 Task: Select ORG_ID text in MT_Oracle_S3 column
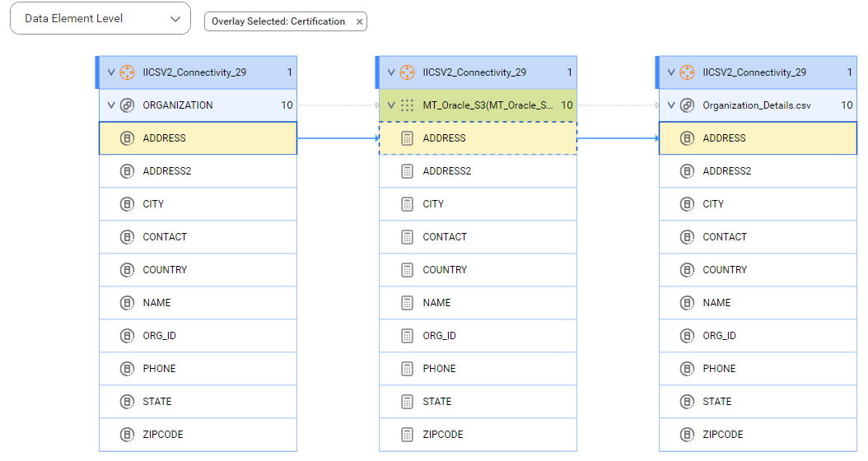pyautogui.click(x=440, y=336)
